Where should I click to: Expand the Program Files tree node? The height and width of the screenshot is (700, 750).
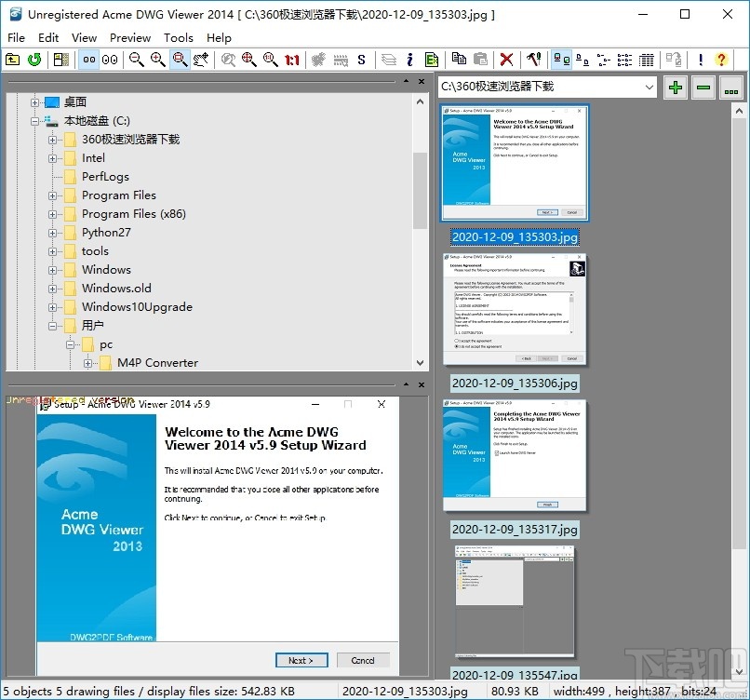point(54,195)
